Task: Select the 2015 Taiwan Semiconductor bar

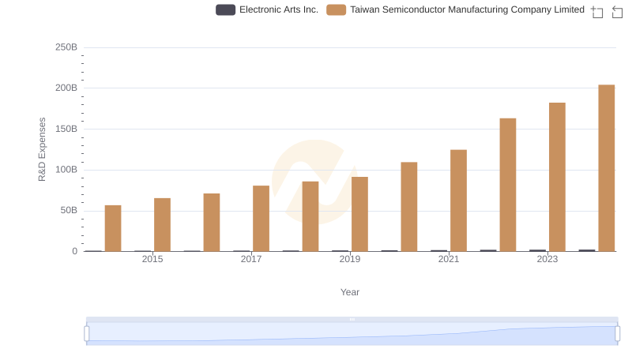Action: pos(162,225)
